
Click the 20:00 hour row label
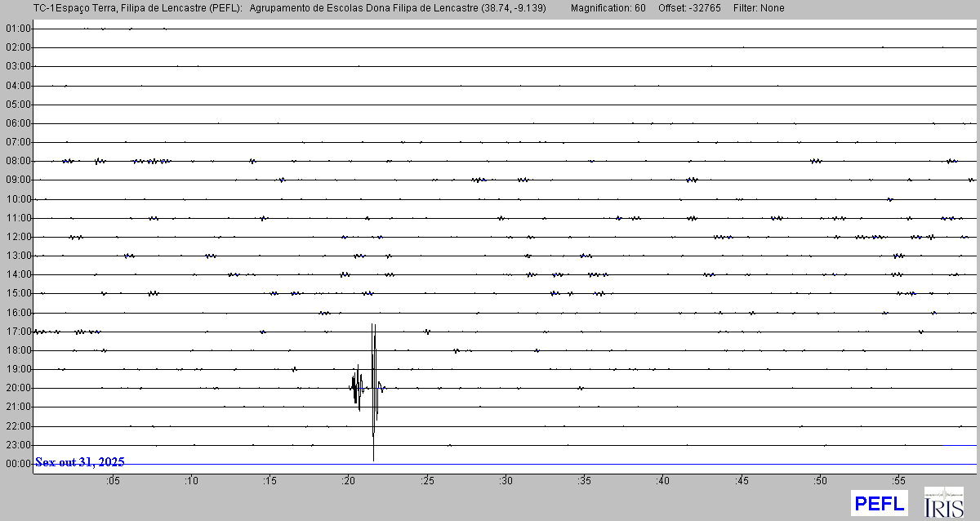pyautogui.click(x=18, y=388)
